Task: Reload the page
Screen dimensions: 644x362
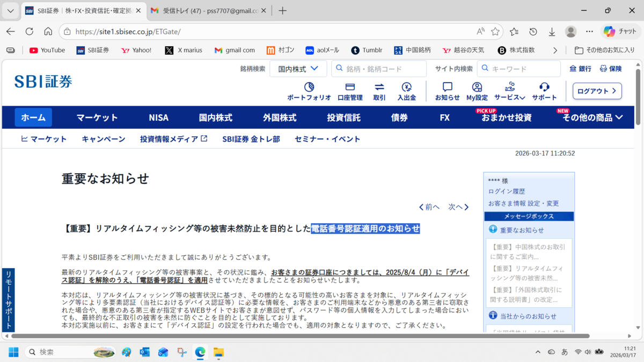Action: pyautogui.click(x=30, y=32)
